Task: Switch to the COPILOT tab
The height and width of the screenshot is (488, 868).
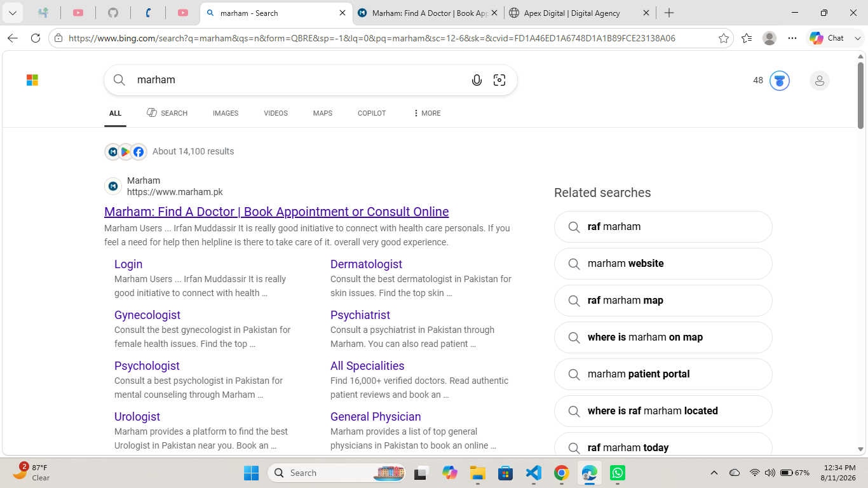Action: 372,113
